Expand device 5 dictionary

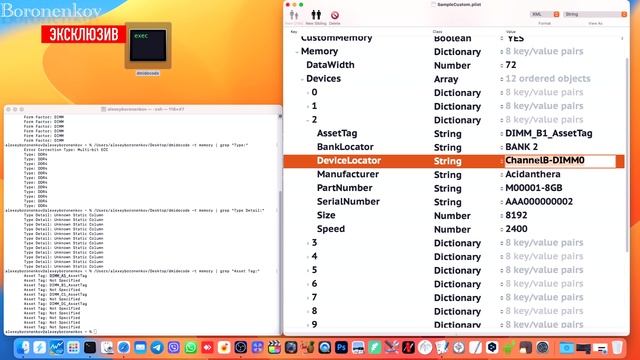point(308,271)
